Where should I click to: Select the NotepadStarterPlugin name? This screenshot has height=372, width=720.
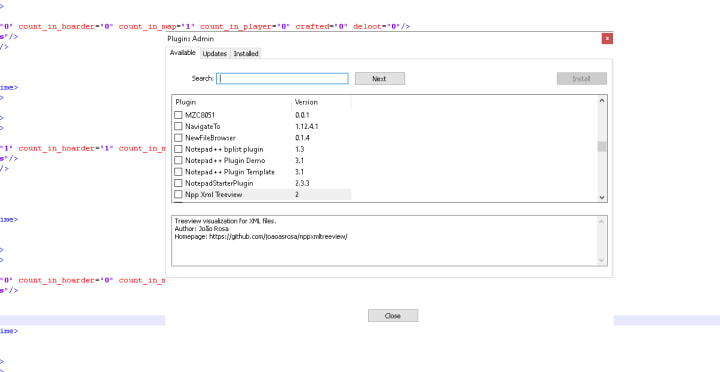[219, 183]
